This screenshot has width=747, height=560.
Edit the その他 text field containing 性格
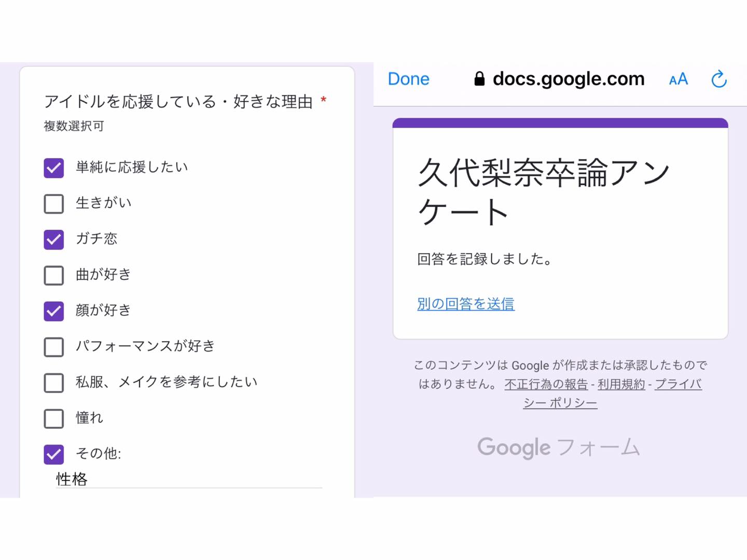tap(189, 479)
